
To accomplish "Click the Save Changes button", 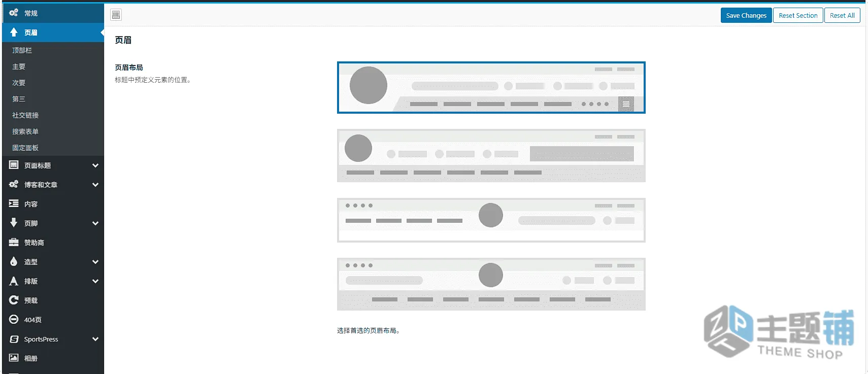I will point(746,15).
